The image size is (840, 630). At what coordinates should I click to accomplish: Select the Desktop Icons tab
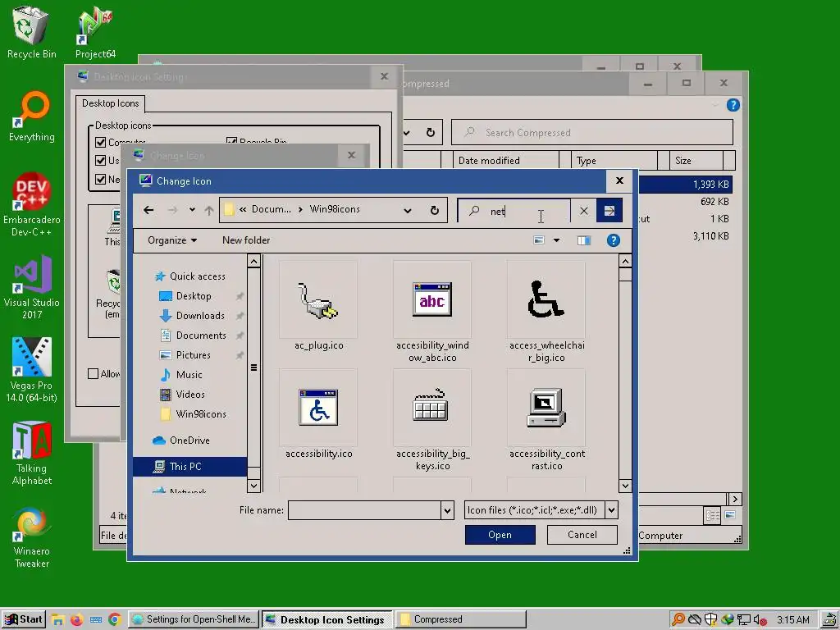[111, 103]
